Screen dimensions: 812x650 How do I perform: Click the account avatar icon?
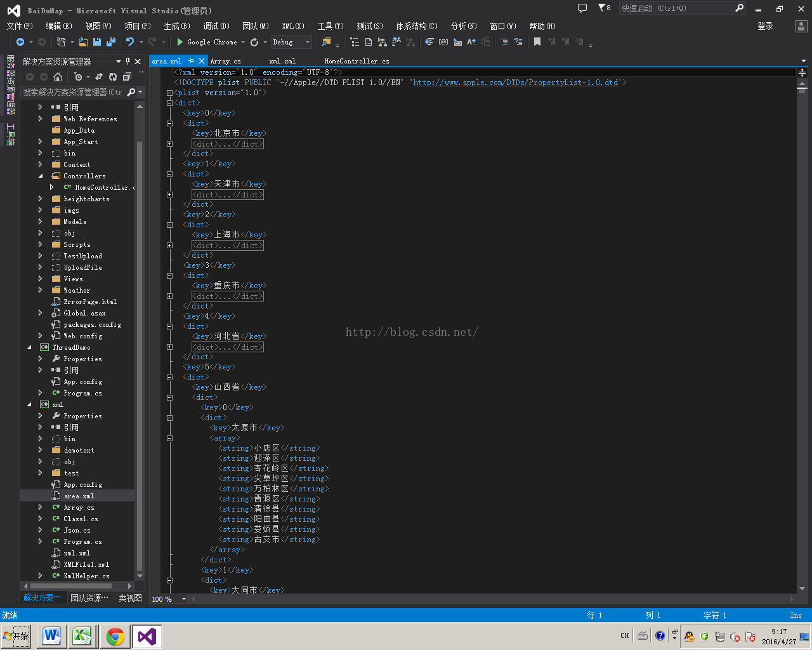[801, 26]
